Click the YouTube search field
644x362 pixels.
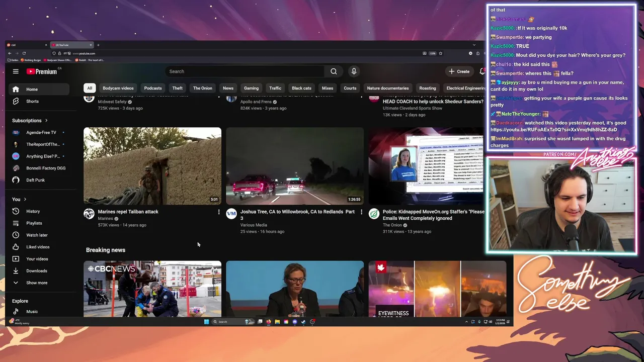pos(245,71)
